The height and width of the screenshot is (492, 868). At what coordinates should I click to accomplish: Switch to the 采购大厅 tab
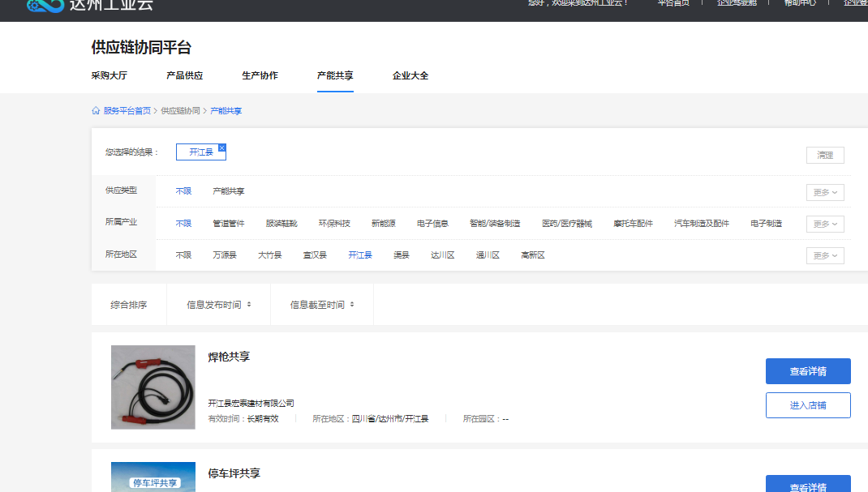coord(109,75)
